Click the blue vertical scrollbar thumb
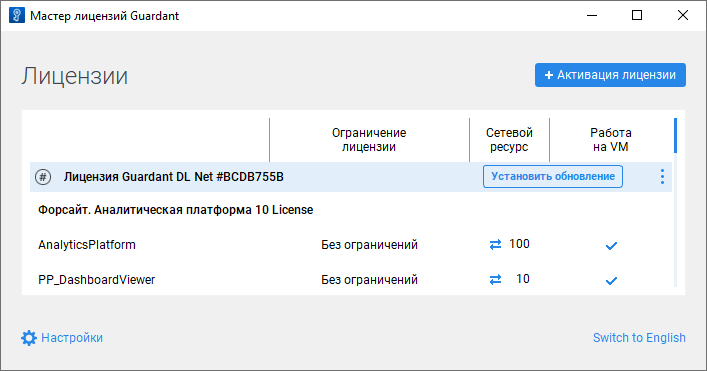The image size is (707, 371). (x=675, y=135)
